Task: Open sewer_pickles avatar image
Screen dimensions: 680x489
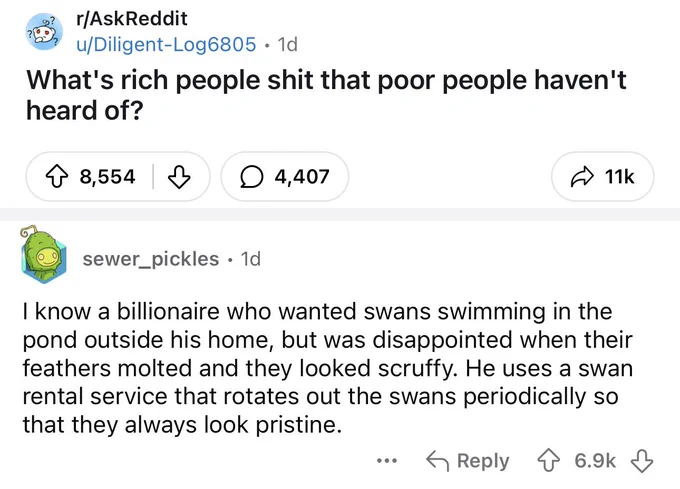Action: (x=43, y=254)
